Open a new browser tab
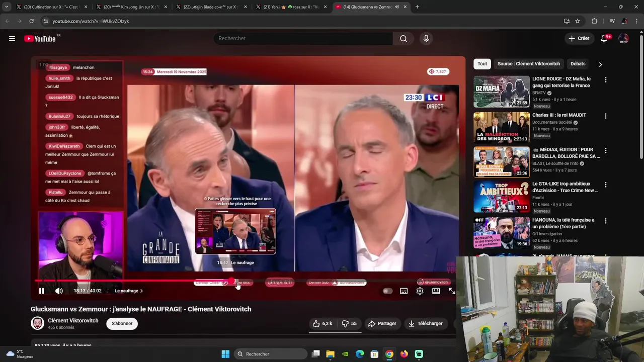This screenshot has width=644, height=362. click(417, 7)
